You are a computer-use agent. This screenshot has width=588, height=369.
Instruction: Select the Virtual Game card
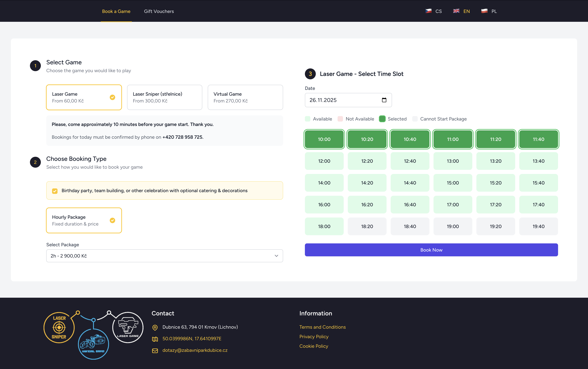(x=245, y=97)
